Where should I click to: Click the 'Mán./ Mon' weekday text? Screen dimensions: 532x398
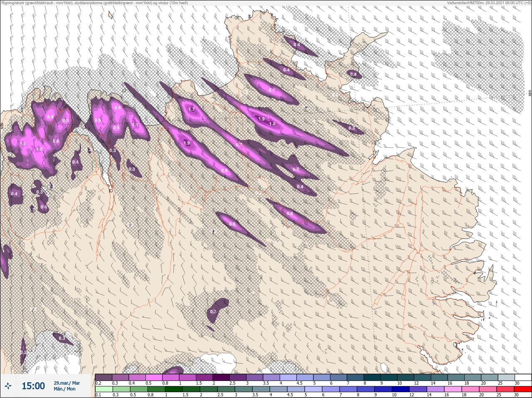point(64,389)
